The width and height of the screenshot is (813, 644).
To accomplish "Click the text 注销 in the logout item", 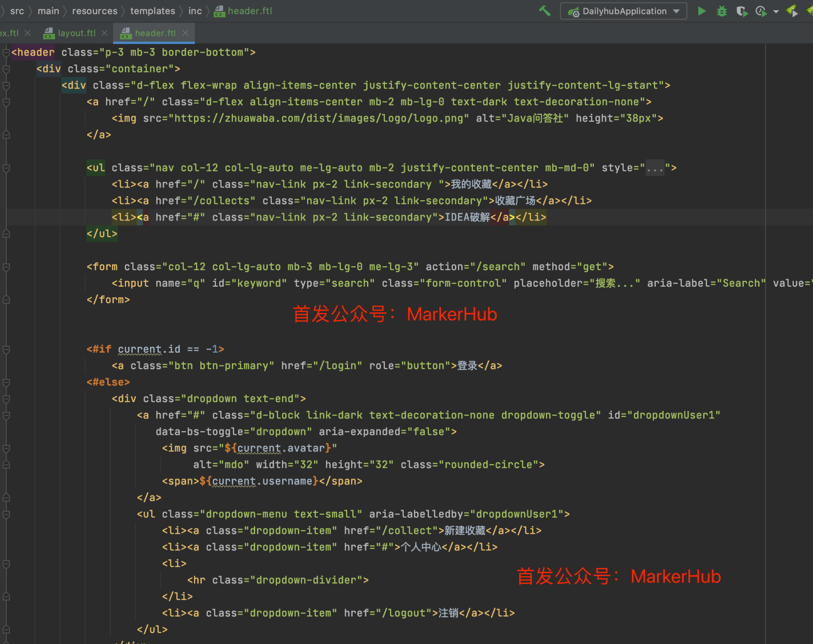I will 448,613.
